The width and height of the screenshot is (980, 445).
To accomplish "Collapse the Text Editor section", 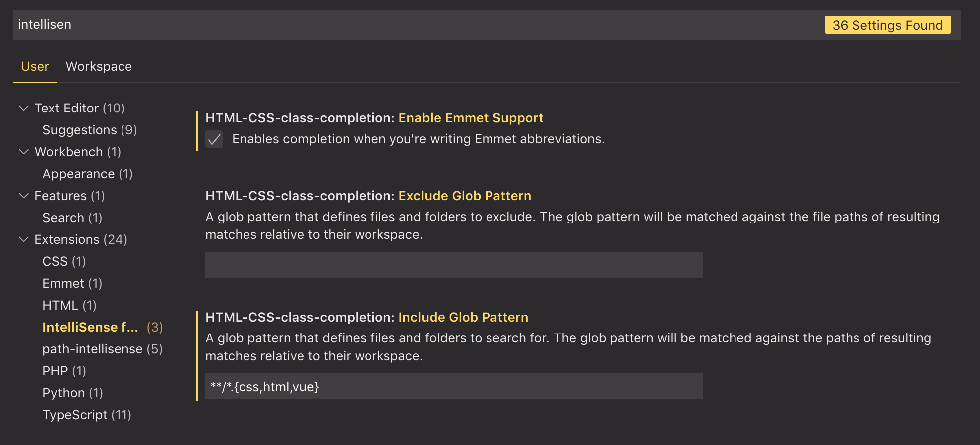I will tap(23, 108).
